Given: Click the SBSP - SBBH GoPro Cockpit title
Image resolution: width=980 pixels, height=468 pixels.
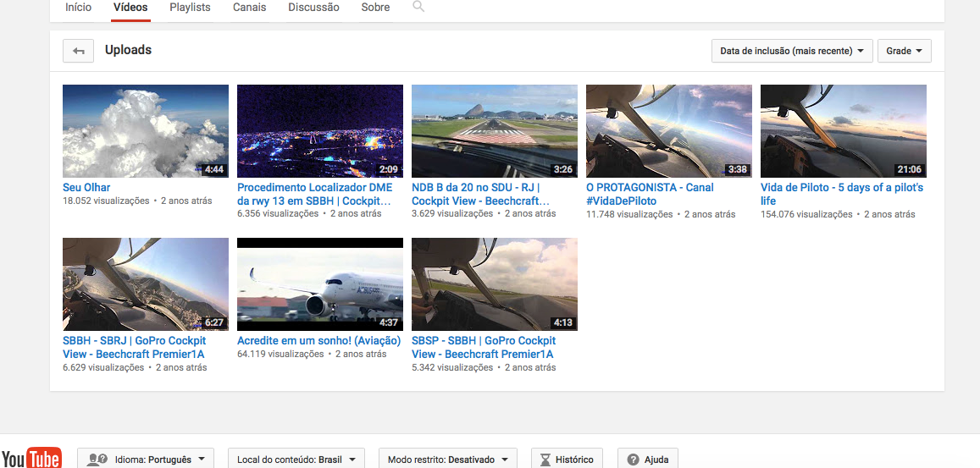Looking at the screenshot, I should (484, 347).
